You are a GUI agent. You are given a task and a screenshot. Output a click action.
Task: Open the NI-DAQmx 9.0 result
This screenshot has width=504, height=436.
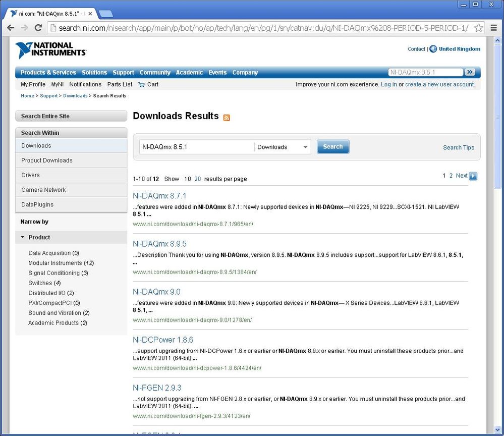pyautogui.click(x=156, y=292)
